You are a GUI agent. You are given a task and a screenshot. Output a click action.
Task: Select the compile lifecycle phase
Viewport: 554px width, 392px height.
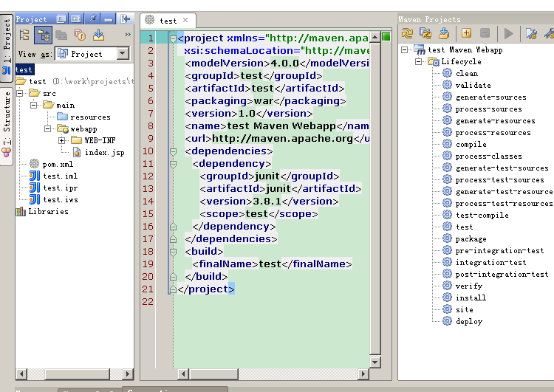464,144
